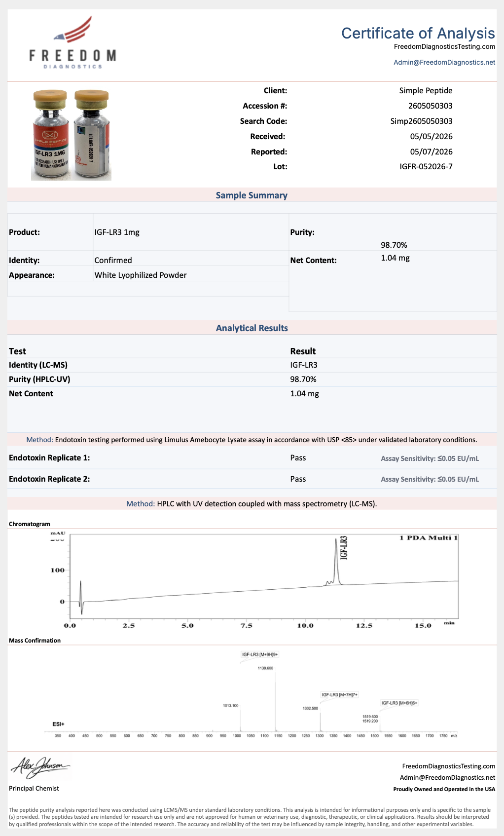The image size is (504, 836).
Task: Select the accession number 2605050303
Action: (431, 106)
